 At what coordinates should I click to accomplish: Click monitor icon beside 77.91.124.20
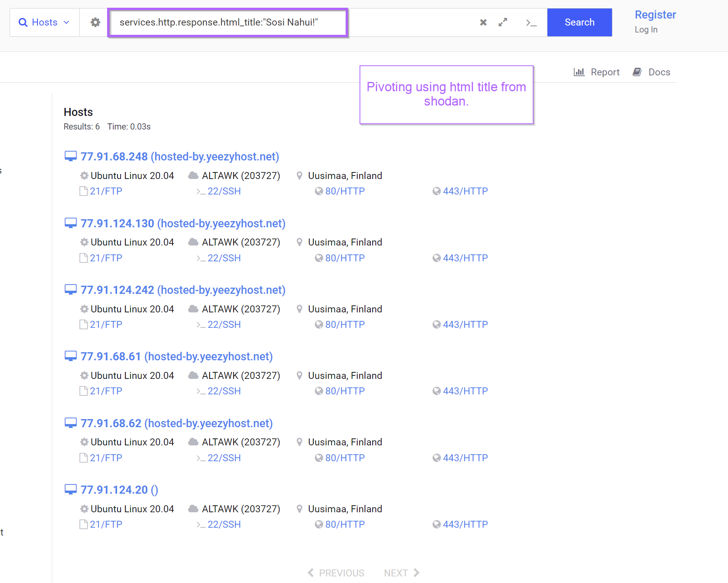click(x=70, y=490)
